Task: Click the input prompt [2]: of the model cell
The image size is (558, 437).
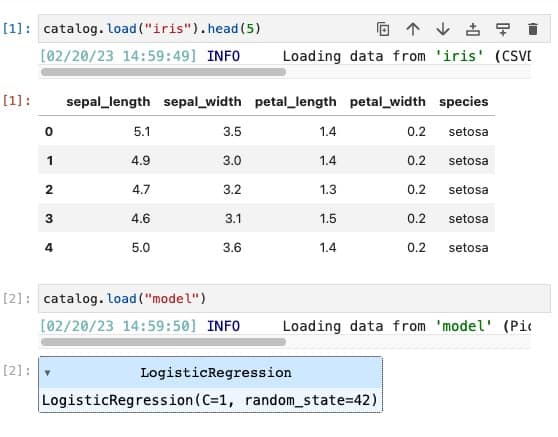Action: [x=17, y=298]
